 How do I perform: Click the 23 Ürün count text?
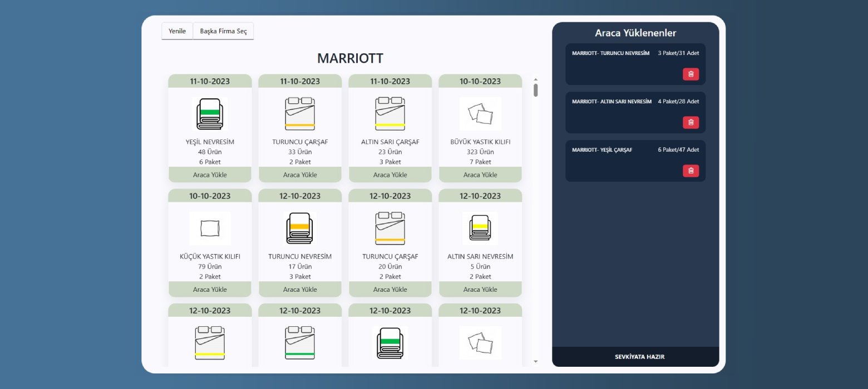click(390, 152)
